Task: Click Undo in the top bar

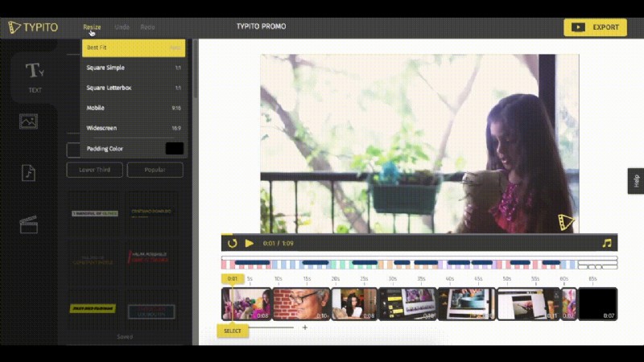Action: [x=122, y=27]
